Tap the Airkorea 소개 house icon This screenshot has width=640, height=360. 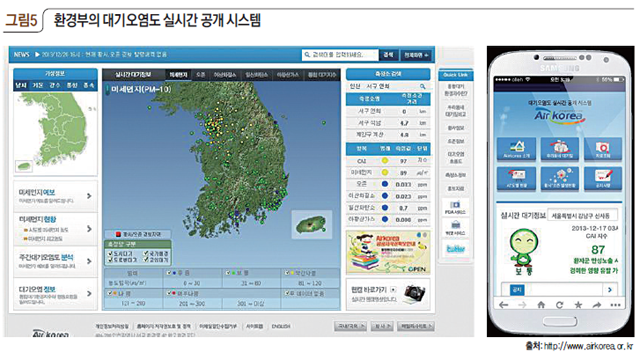tap(516, 149)
